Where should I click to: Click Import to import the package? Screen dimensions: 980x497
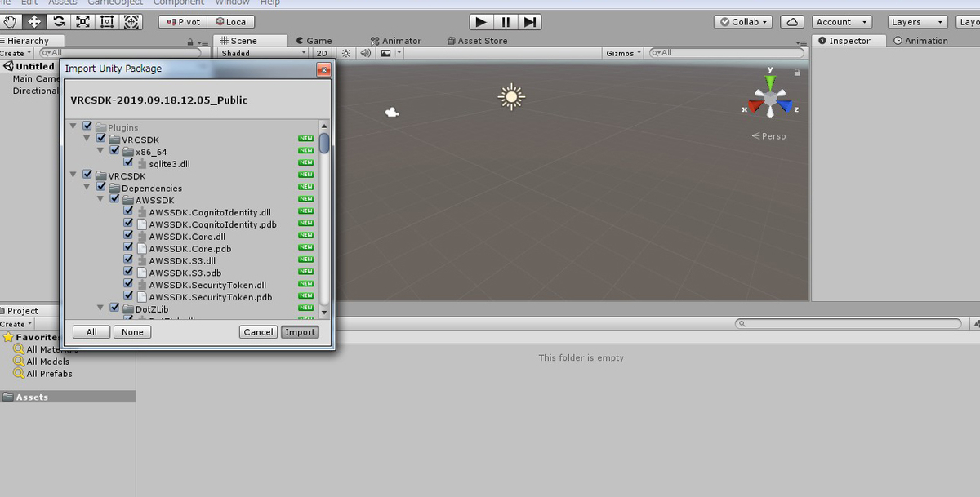(x=300, y=332)
